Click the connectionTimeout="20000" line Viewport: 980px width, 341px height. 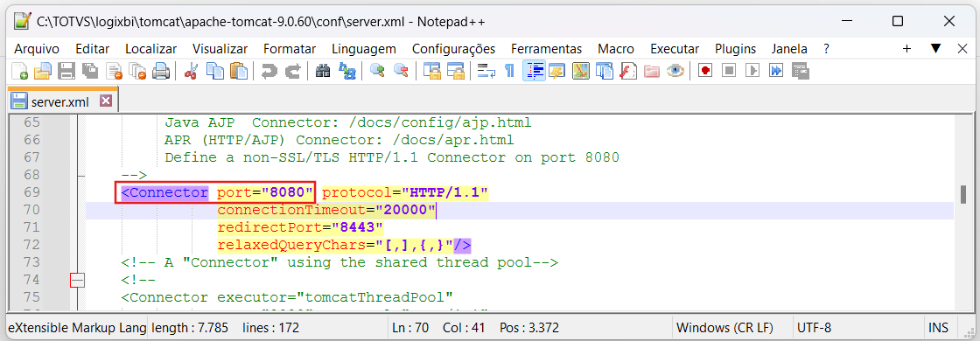coord(325,210)
